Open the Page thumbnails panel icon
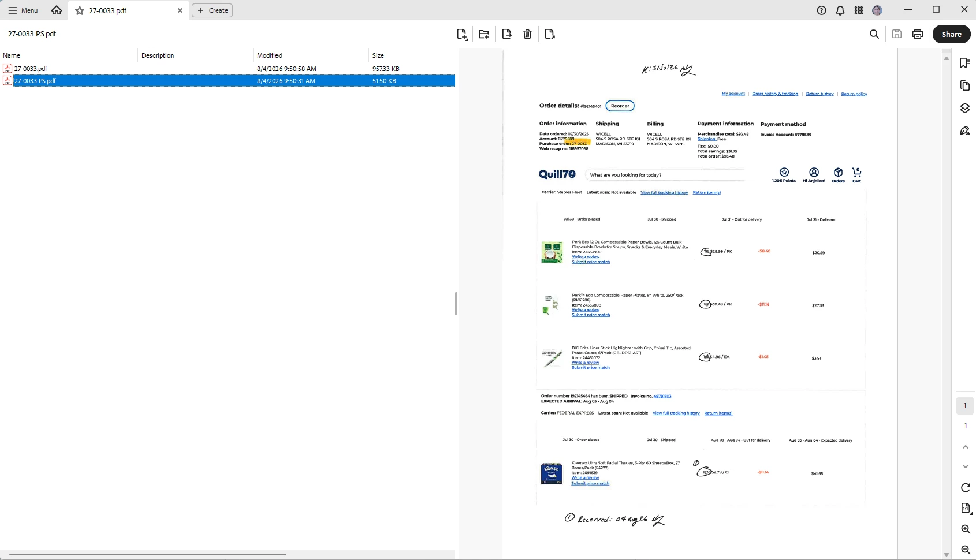 point(964,85)
